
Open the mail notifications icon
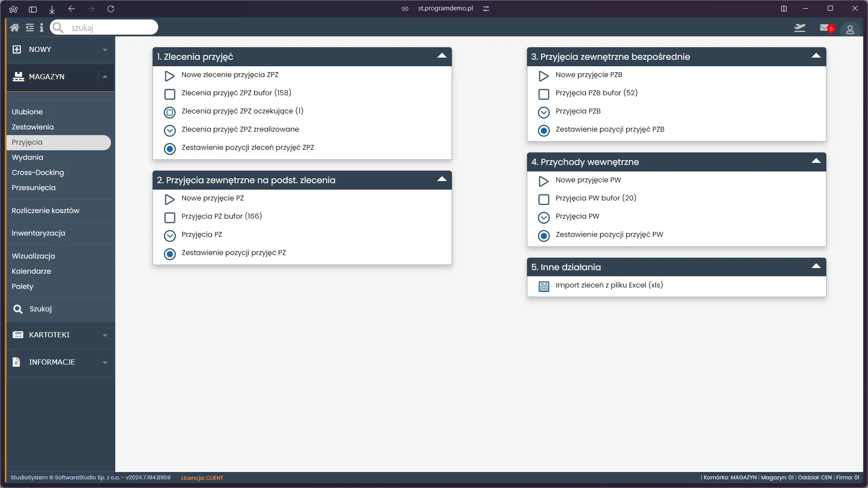(x=825, y=28)
